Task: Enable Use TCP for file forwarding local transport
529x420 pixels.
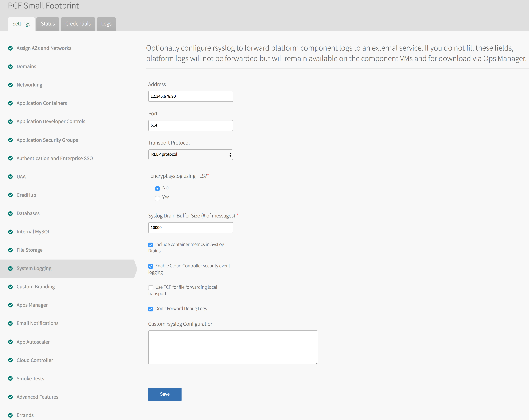Action: 151,288
